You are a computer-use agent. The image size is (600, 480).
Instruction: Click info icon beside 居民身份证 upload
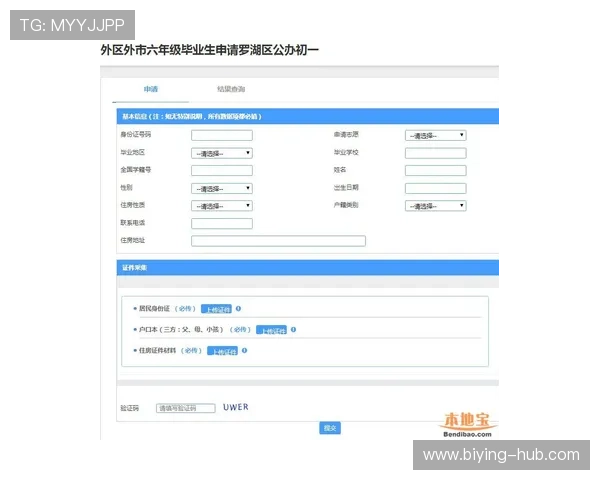click(x=238, y=309)
